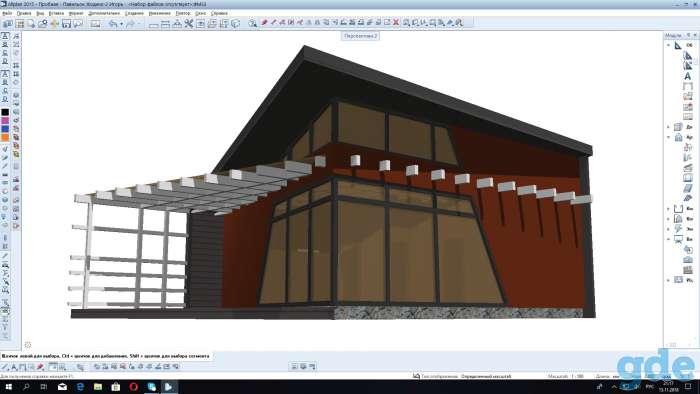This screenshot has height=394, width=700.
Task: Open the Windows Start menu
Action: click(x=8, y=386)
